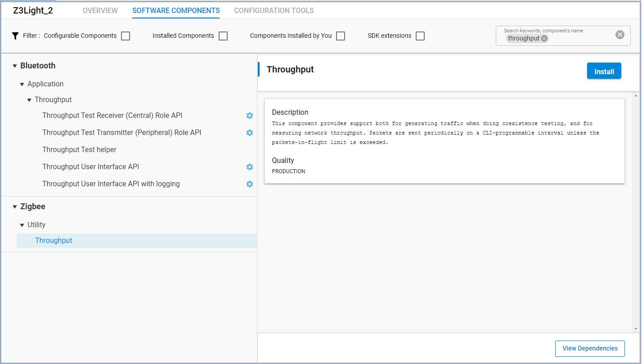Select the Software Components tab
642x364 pixels.
[176, 10]
